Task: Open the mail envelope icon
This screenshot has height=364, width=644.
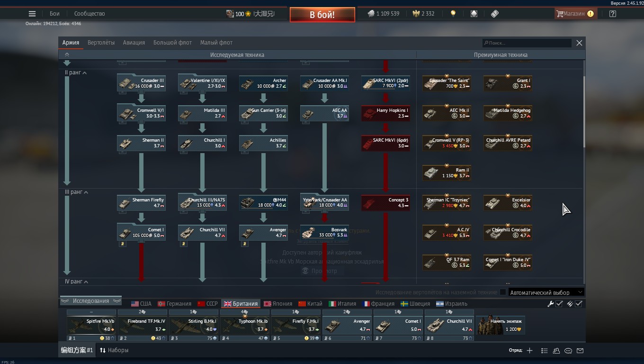Action: pyautogui.click(x=580, y=351)
